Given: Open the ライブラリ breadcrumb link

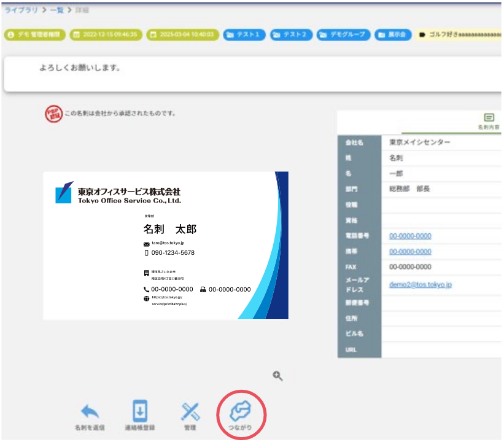Looking at the screenshot, I should click(20, 10).
